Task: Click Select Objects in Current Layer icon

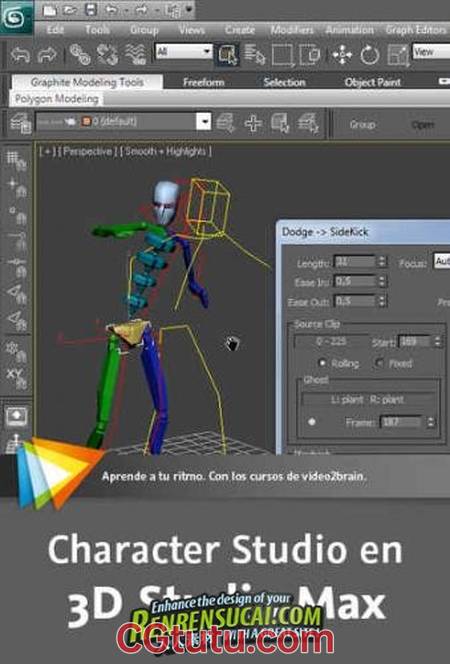Action: click(x=280, y=123)
